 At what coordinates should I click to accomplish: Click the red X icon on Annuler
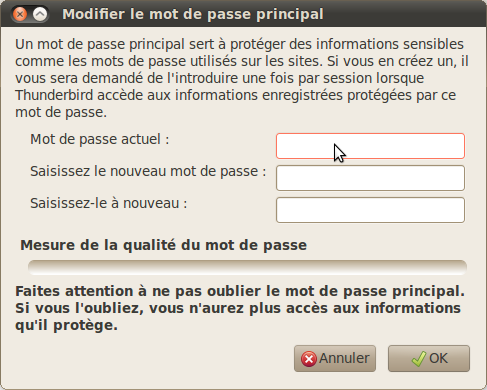[309, 359]
